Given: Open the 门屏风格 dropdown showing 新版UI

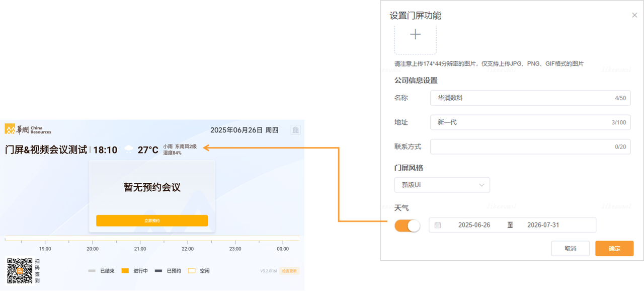Looking at the screenshot, I should click(x=442, y=185).
